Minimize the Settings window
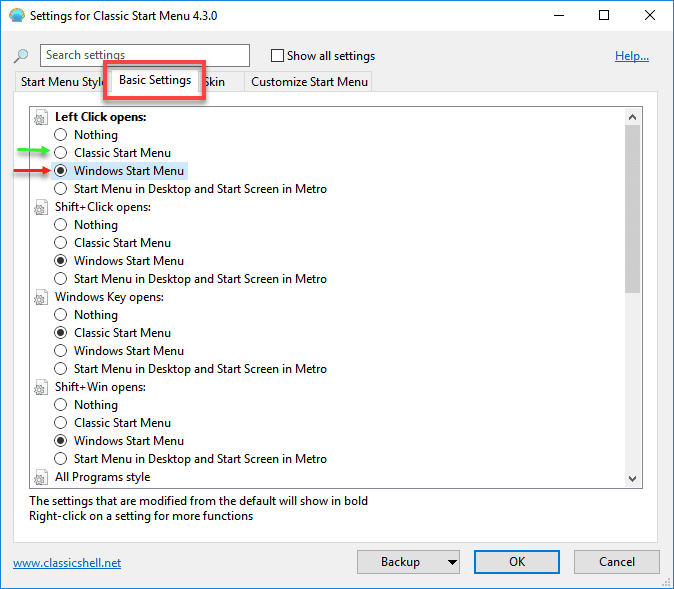Screen dimensions: 674x589 click(x=559, y=15)
